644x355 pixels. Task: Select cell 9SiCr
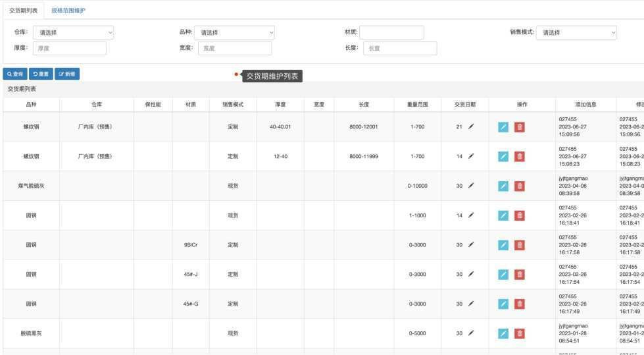[x=191, y=245]
